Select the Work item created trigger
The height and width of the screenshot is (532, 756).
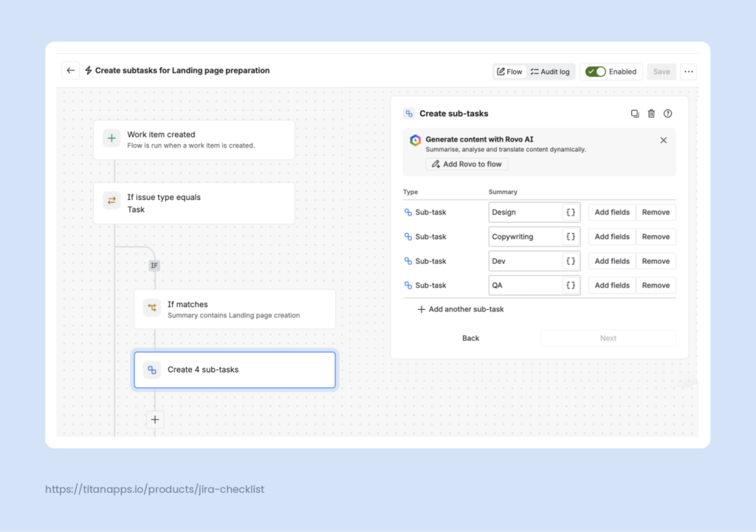coord(194,139)
